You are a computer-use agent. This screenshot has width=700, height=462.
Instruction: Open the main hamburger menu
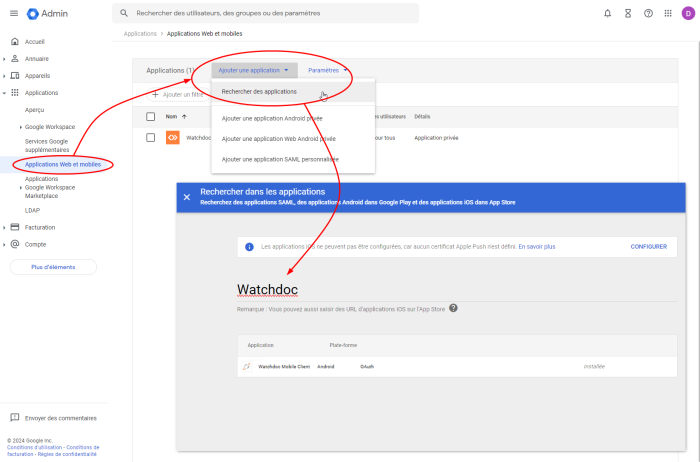click(x=13, y=13)
